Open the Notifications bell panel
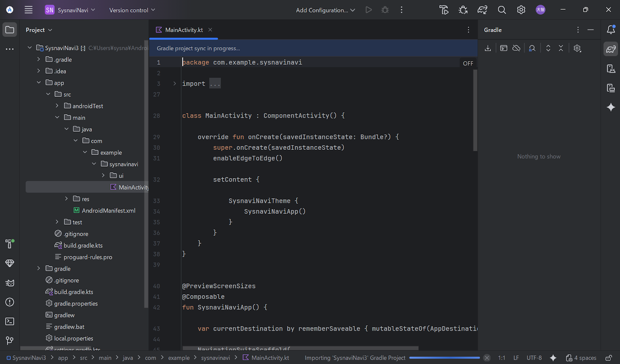Image resolution: width=620 pixels, height=364 pixels. point(611,30)
